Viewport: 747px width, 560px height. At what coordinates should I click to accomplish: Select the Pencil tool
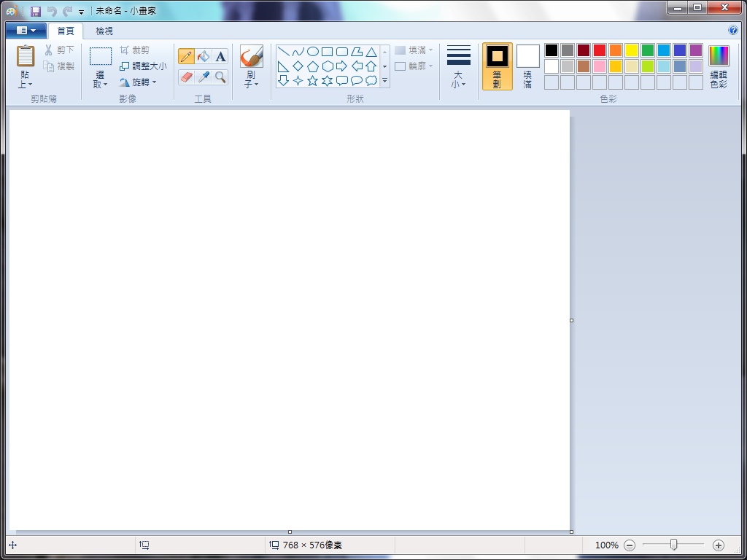click(x=186, y=57)
